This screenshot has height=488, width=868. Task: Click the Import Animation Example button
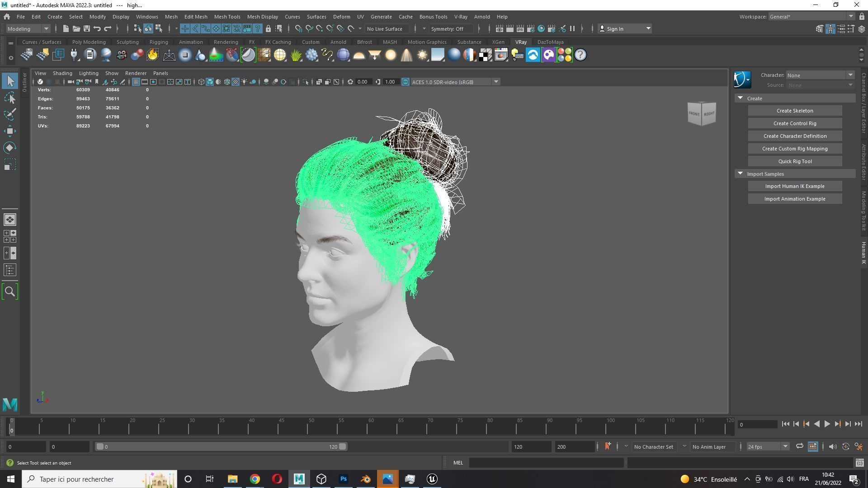coord(795,199)
